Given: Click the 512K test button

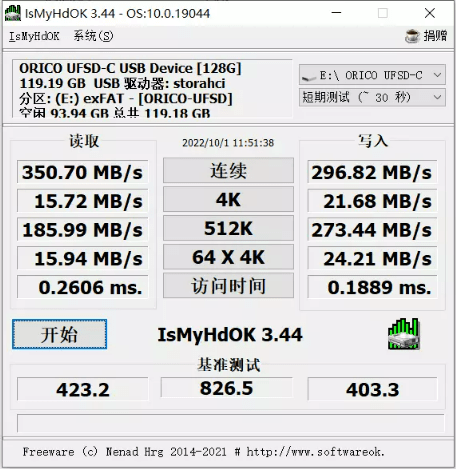Looking at the screenshot, I should pyautogui.click(x=228, y=228).
